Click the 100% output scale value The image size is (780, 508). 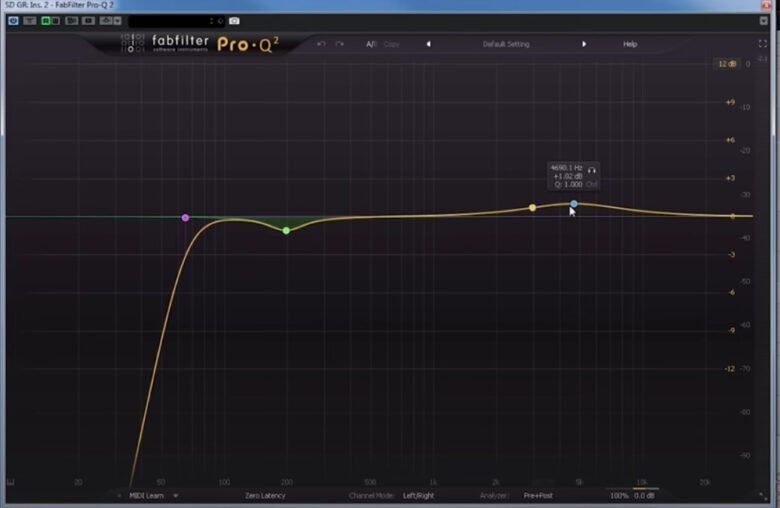click(619, 496)
